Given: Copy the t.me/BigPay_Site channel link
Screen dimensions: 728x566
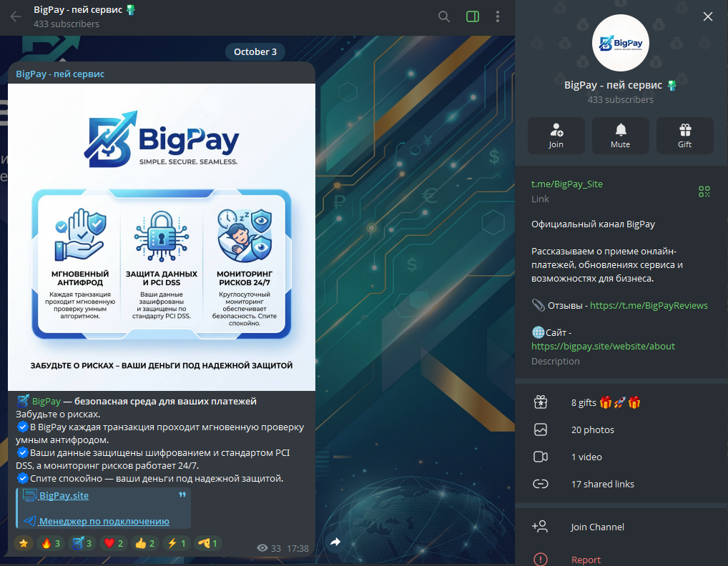Looking at the screenshot, I should pyautogui.click(x=567, y=184).
